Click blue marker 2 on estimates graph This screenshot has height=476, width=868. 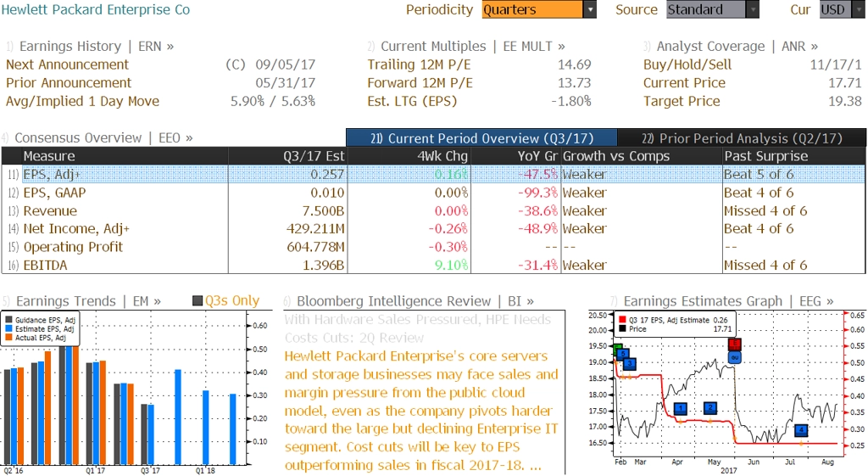pos(709,408)
